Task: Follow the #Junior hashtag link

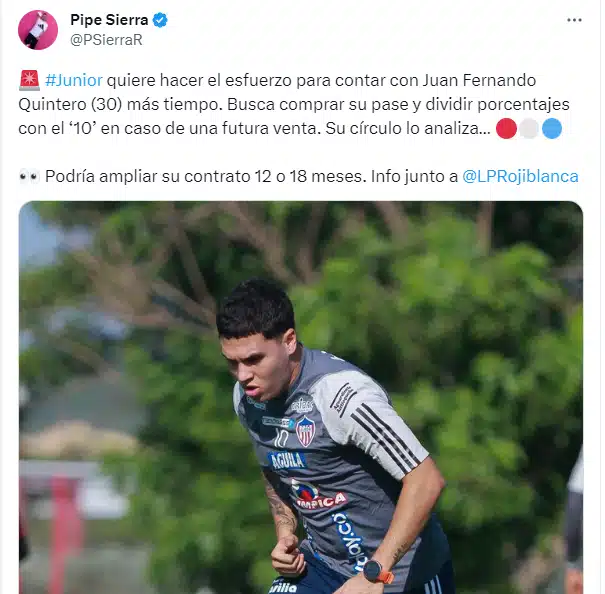Action: 74,80
